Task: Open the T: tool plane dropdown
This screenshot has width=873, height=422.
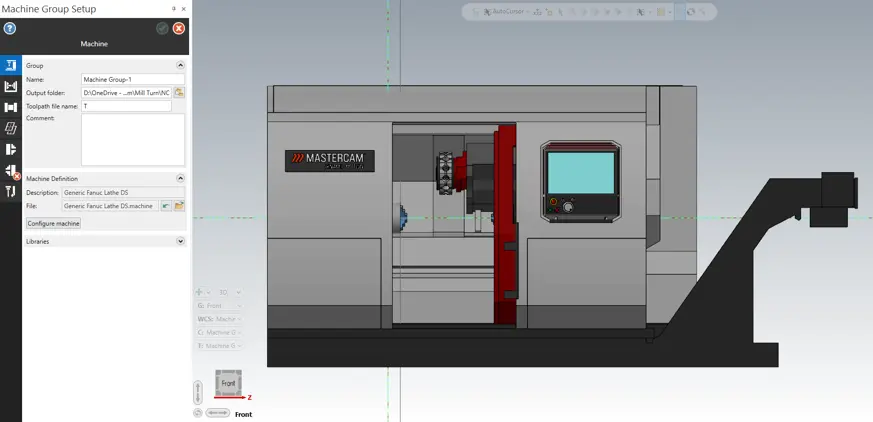Action: click(219, 346)
